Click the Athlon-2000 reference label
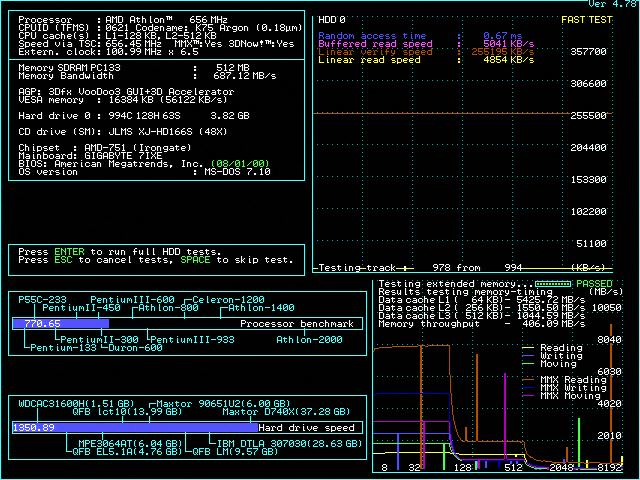Viewport: 640px width, 480px height. click(309, 340)
